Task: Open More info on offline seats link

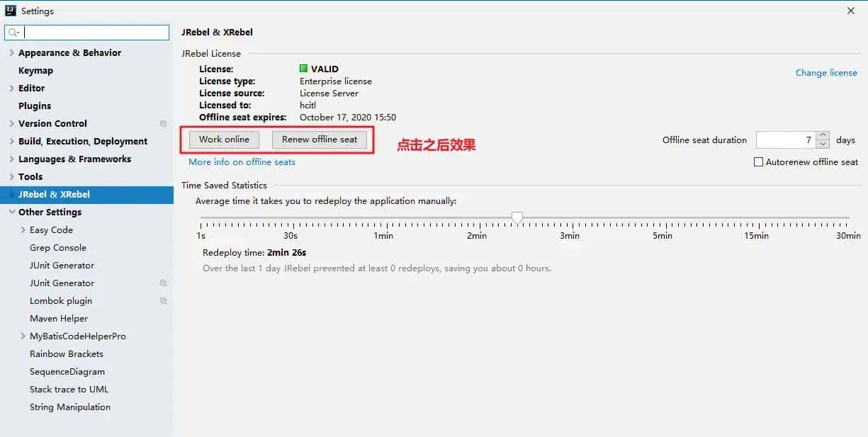Action: (242, 162)
